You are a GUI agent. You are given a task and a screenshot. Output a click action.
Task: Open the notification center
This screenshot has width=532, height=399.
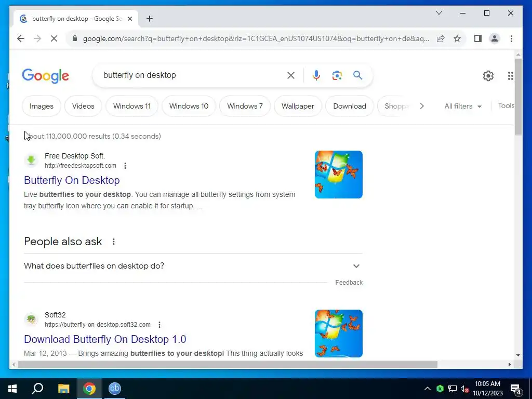[x=516, y=389]
